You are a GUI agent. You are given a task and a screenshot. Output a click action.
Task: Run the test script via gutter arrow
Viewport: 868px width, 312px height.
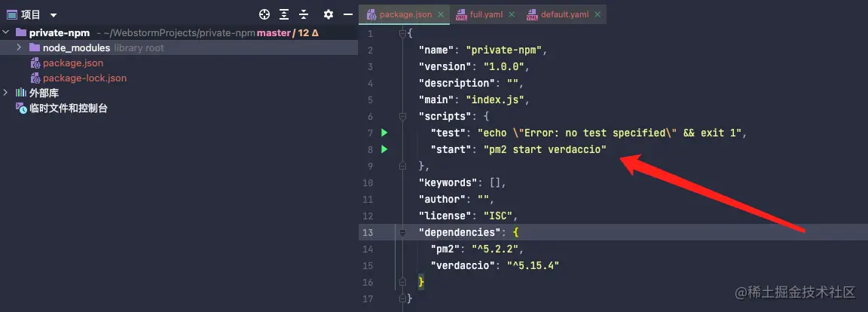(x=384, y=133)
